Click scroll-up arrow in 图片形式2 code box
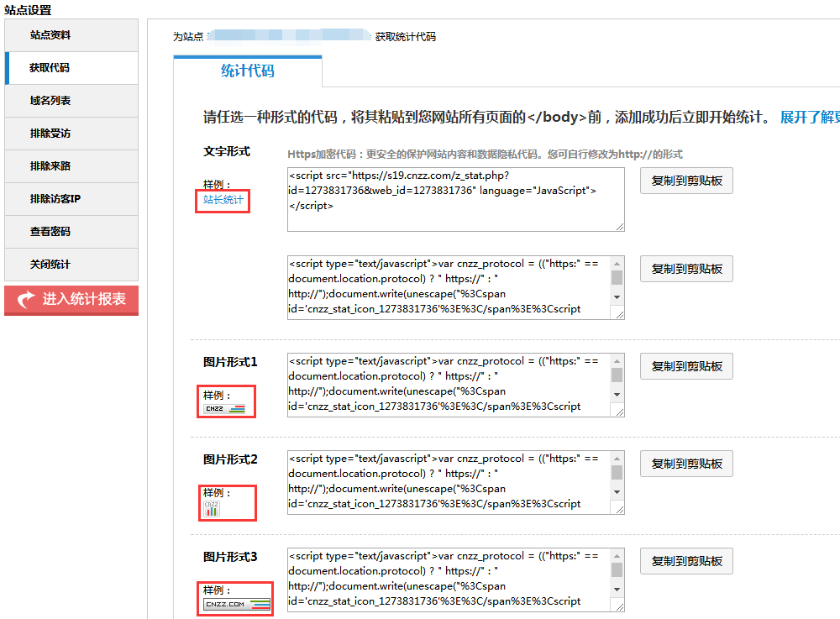 point(617,459)
